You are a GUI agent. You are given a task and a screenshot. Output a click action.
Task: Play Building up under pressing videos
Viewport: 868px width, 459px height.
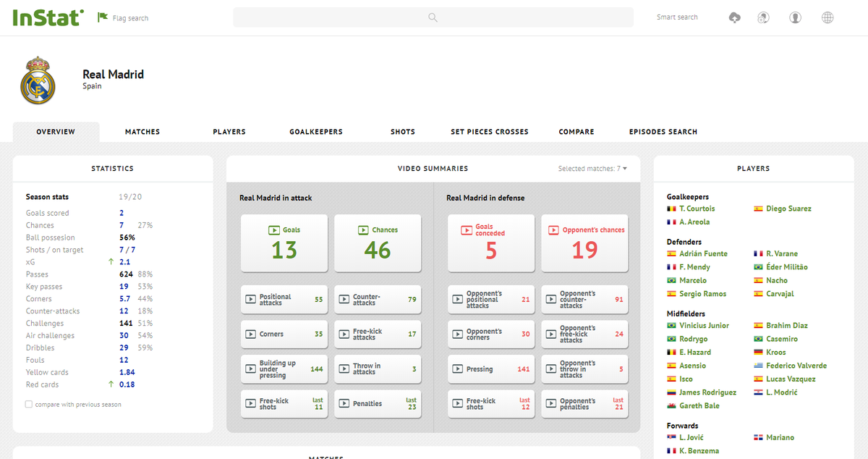(x=284, y=369)
